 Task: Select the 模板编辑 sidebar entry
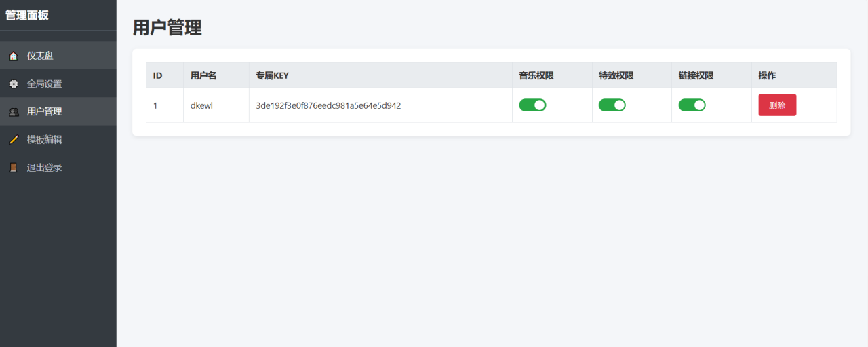[44, 140]
